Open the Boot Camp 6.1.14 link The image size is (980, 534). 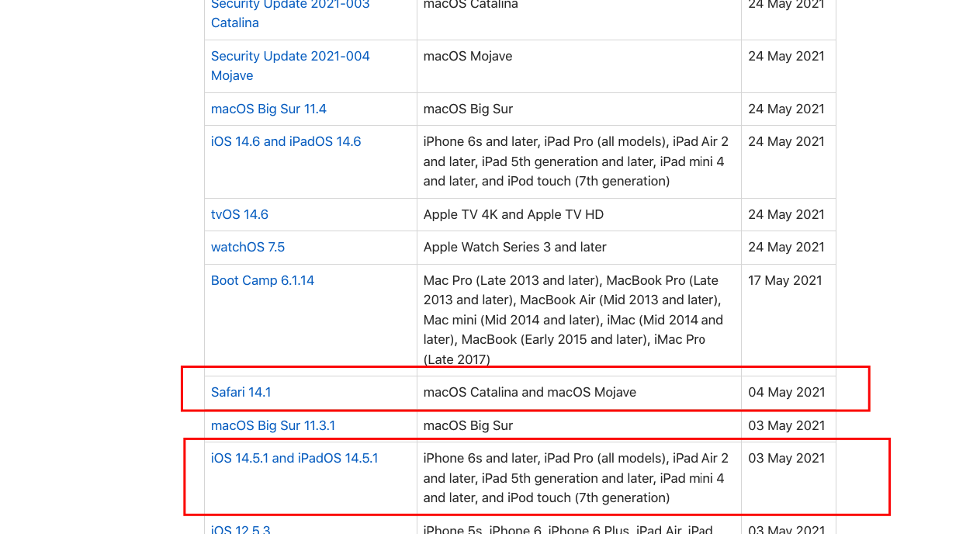tap(262, 280)
